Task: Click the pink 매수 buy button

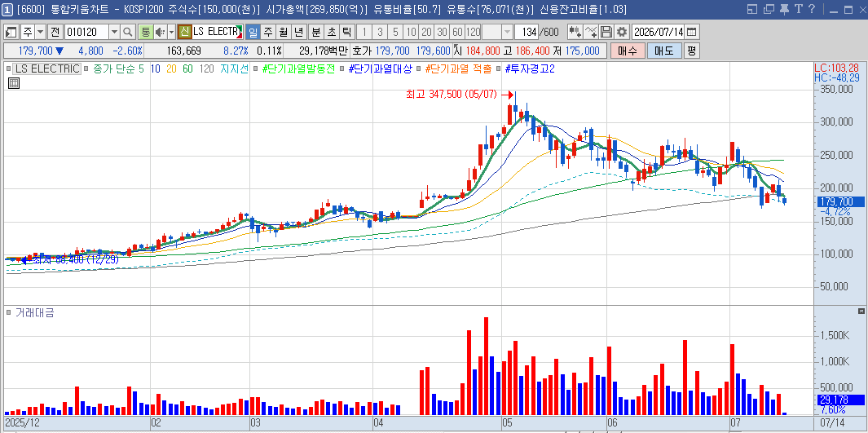Action: point(628,51)
